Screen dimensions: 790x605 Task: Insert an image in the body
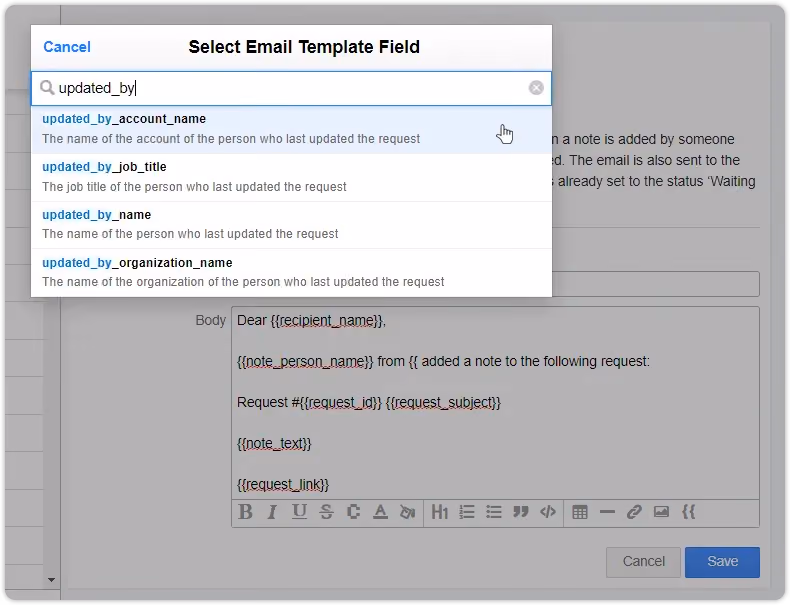coord(661,512)
